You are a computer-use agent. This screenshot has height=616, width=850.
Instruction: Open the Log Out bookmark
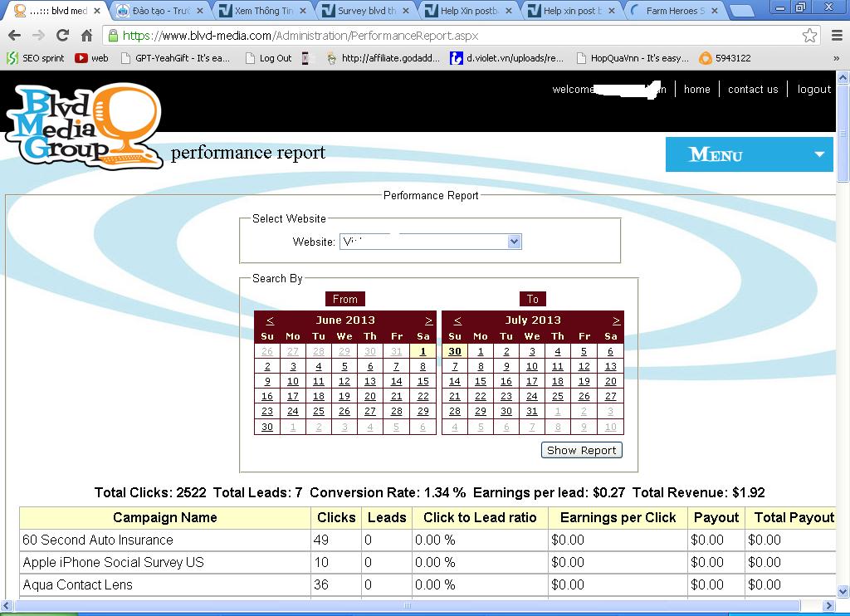point(268,58)
